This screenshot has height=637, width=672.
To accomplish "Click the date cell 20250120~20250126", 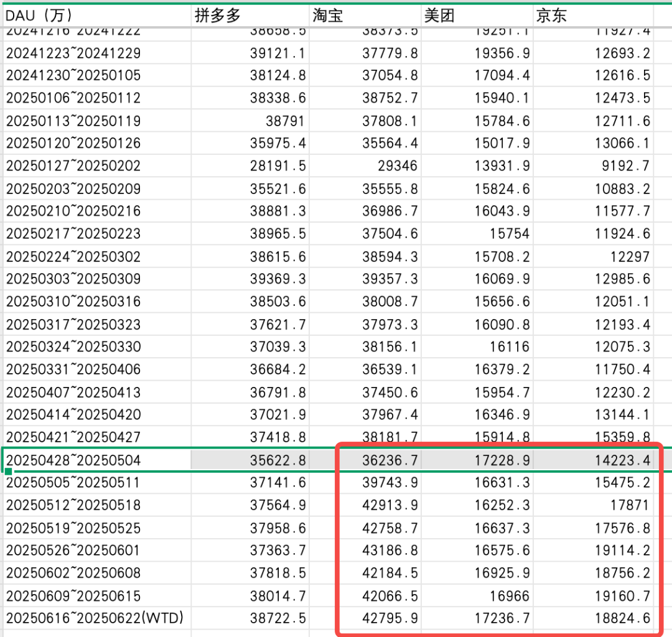I will click(x=97, y=143).
